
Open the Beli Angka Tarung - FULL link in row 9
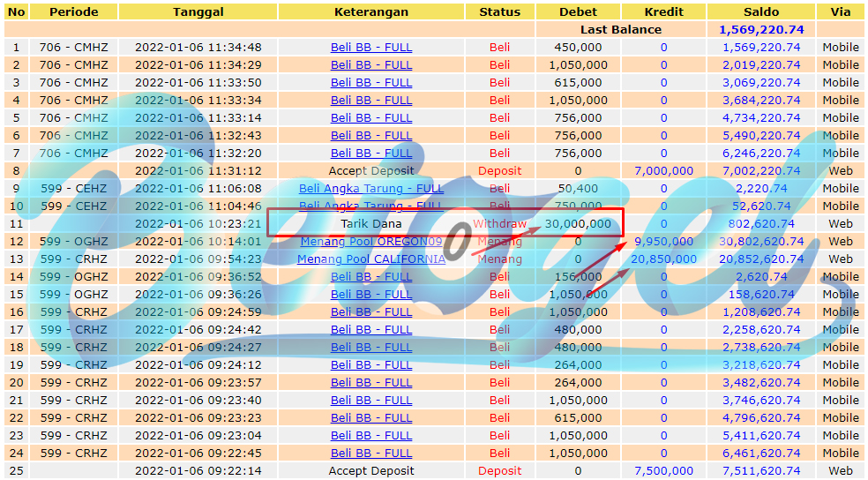[x=370, y=189]
